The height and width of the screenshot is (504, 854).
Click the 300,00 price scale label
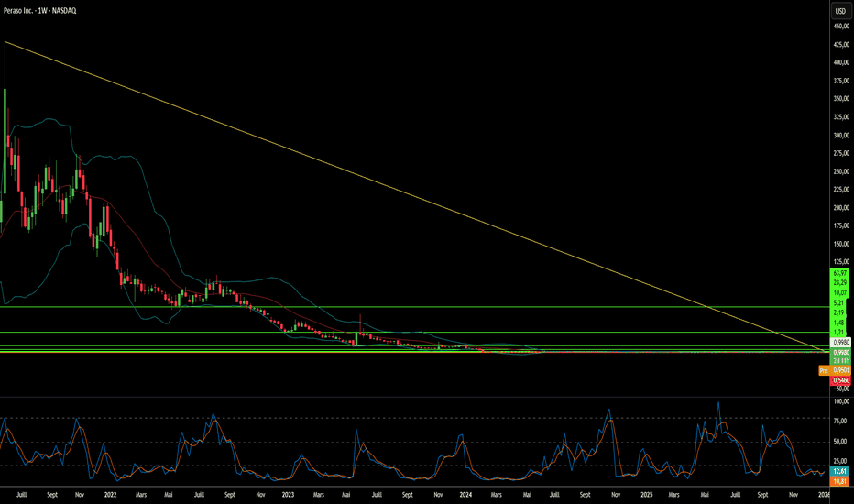click(841, 135)
